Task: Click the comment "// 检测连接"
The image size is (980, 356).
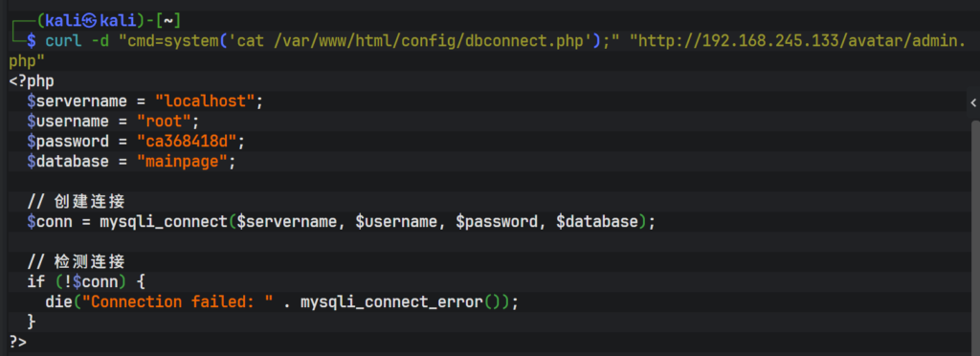Action: pos(77,261)
